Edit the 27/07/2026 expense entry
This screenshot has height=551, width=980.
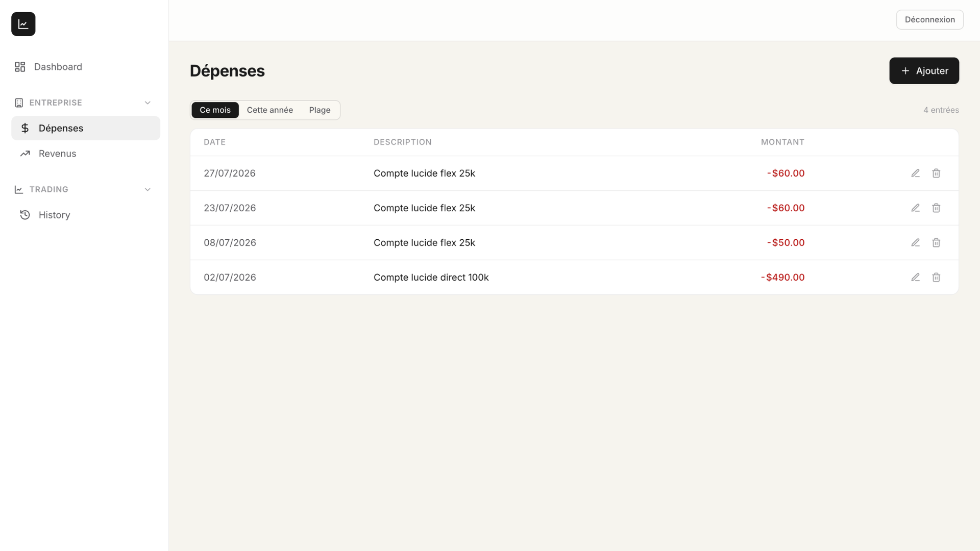[x=915, y=173]
